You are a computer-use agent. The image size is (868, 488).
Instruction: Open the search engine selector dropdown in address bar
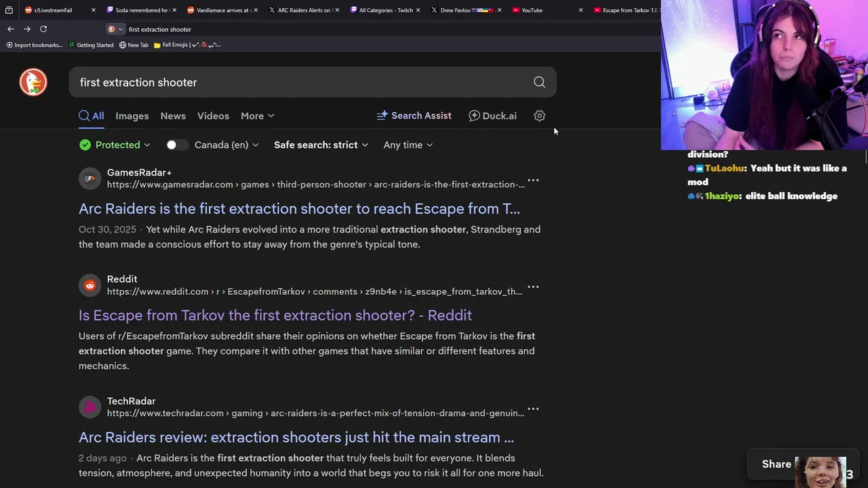(x=115, y=29)
